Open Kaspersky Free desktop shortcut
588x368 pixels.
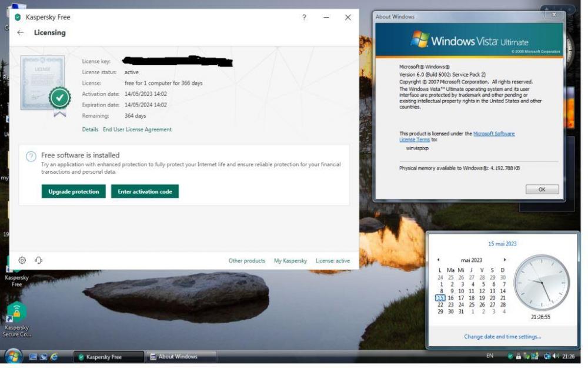[16, 271]
